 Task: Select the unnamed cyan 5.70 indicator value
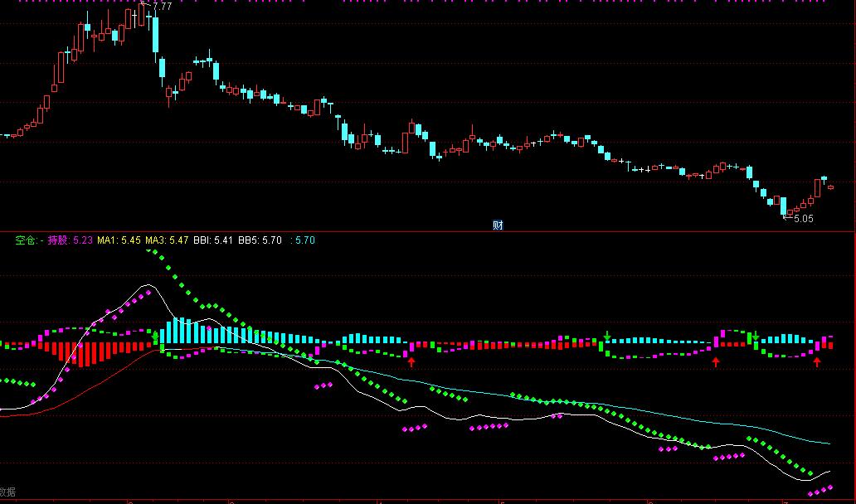303,240
